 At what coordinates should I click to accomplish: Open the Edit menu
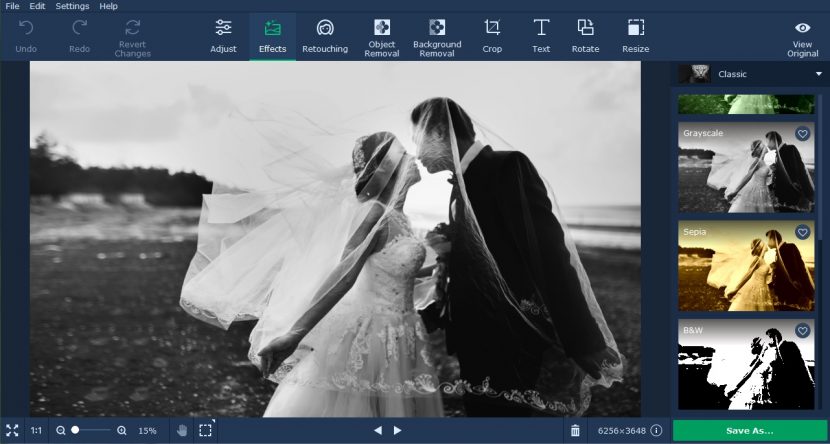37,6
